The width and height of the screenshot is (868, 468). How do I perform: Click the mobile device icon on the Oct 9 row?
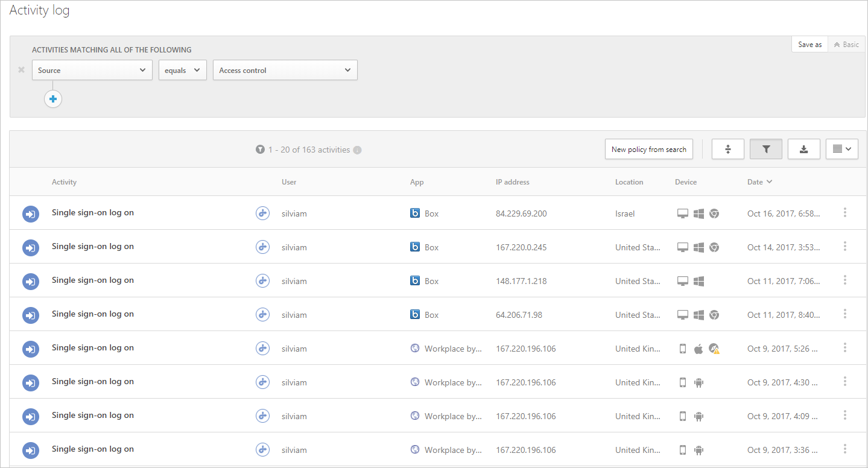pyautogui.click(x=682, y=348)
